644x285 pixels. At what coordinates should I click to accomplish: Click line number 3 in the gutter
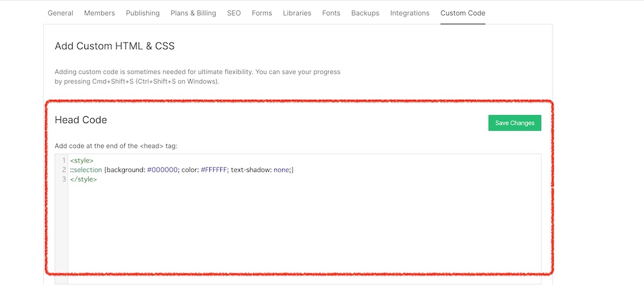(x=64, y=179)
